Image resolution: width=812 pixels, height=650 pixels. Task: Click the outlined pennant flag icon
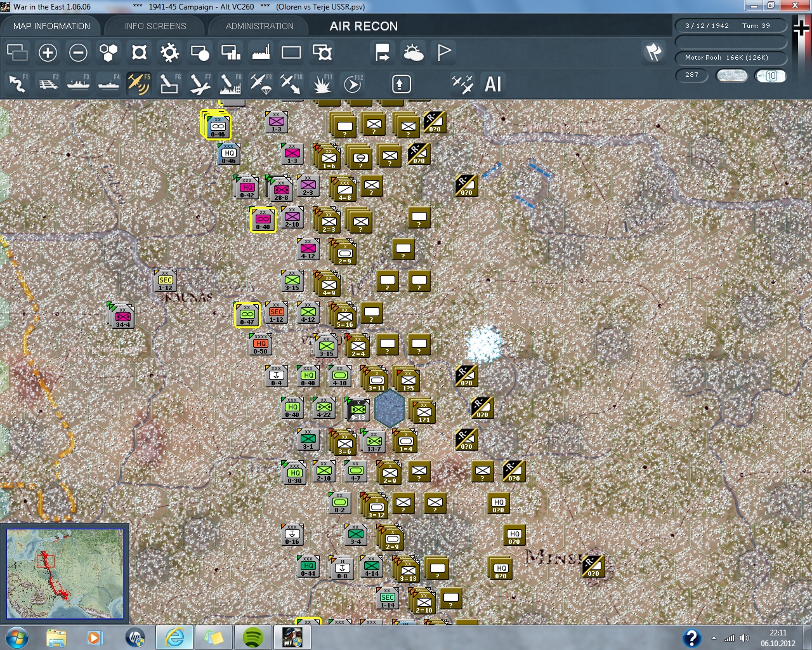pyautogui.click(x=444, y=52)
